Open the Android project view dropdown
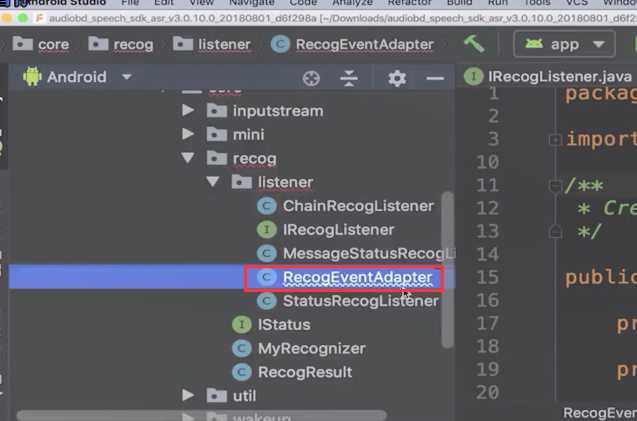Viewport: 637px width, 421px height. 126,77
